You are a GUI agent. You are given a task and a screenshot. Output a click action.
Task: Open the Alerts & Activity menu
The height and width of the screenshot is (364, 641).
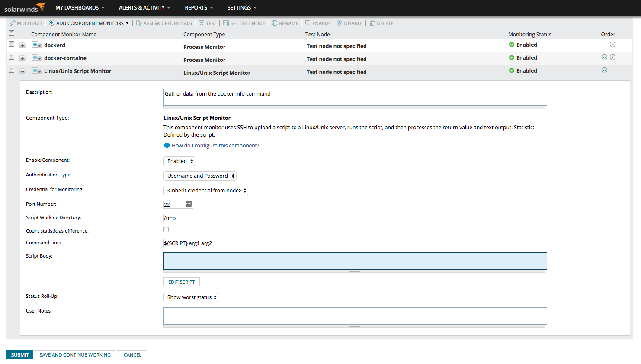point(144,8)
